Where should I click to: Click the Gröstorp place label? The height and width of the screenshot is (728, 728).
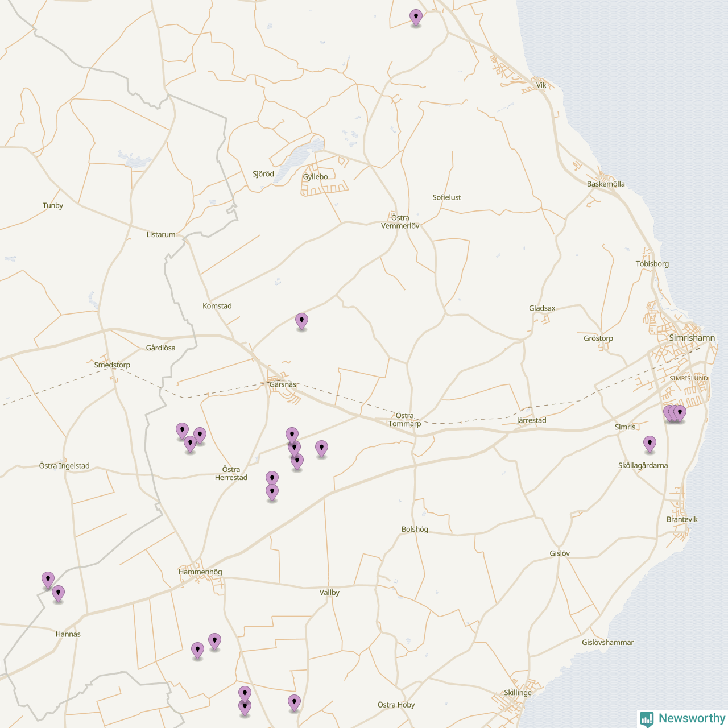pos(598,338)
